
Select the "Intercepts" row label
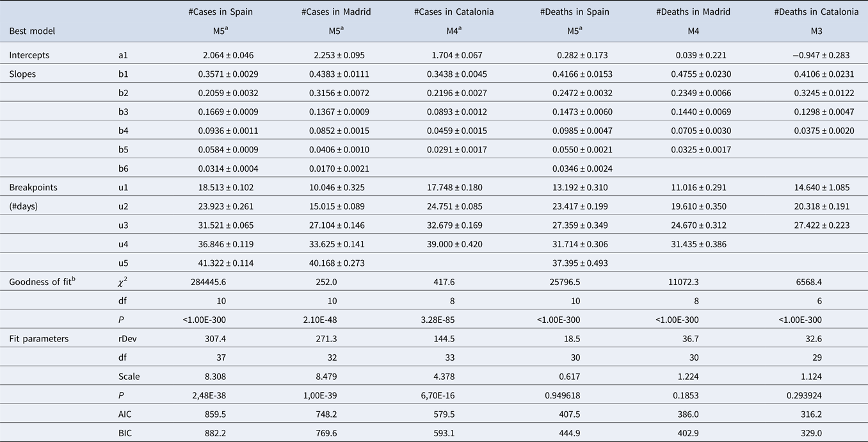[29, 55]
